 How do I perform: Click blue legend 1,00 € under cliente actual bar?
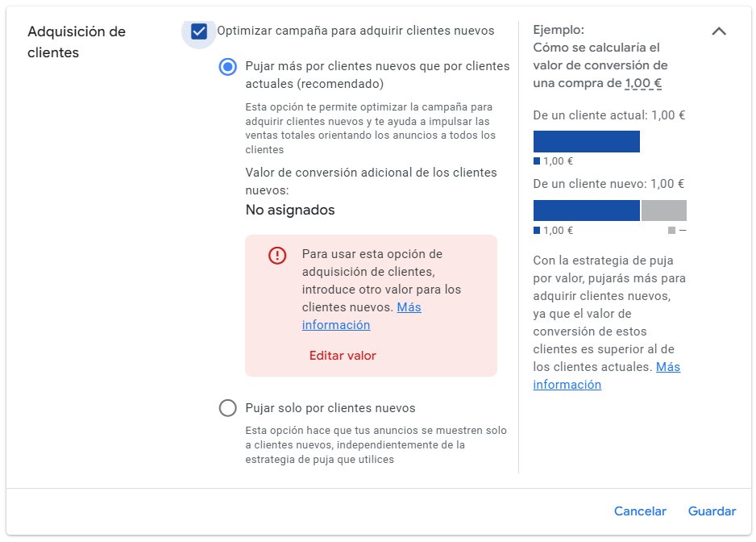[553, 161]
